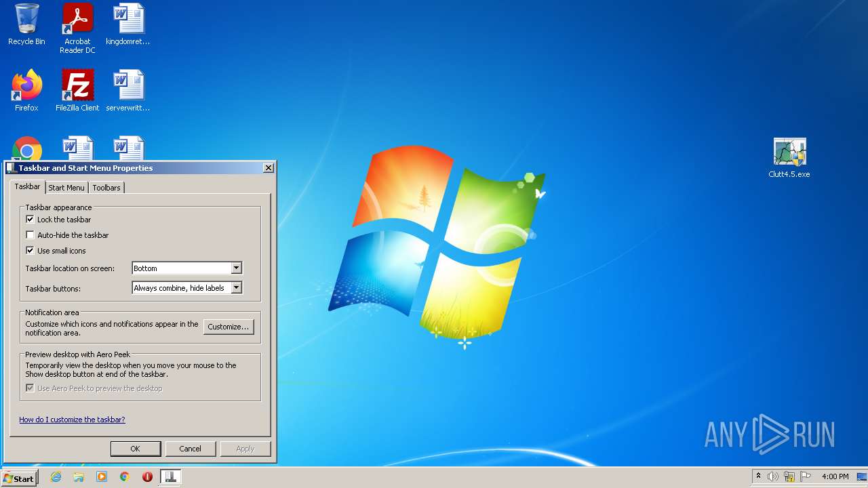Show hidden icons in system tray
Screen dimensions: 868x488
pos(758,476)
